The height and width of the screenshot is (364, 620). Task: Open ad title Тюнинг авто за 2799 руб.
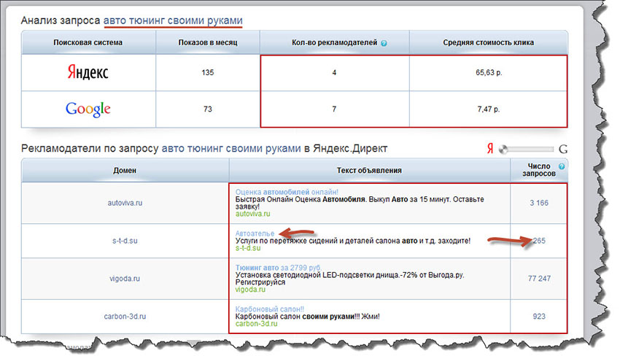[279, 268]
